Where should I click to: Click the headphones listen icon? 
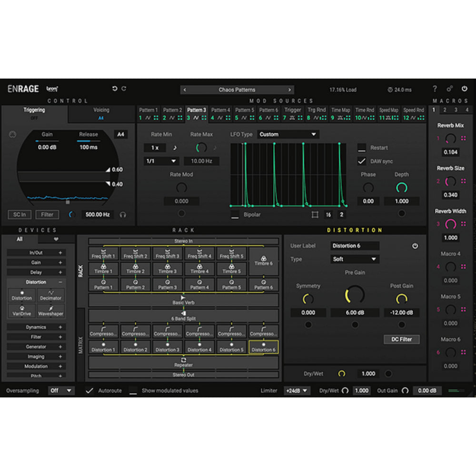[x=123, y=215]
